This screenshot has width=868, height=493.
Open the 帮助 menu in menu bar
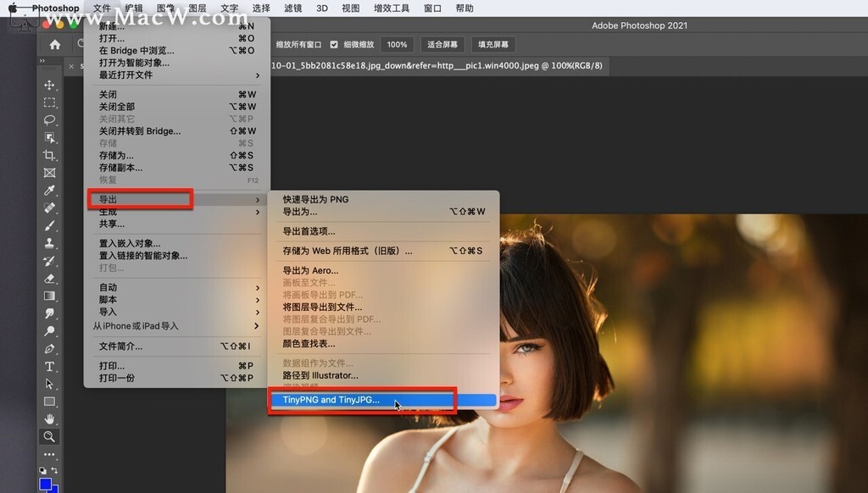[465, 8]
